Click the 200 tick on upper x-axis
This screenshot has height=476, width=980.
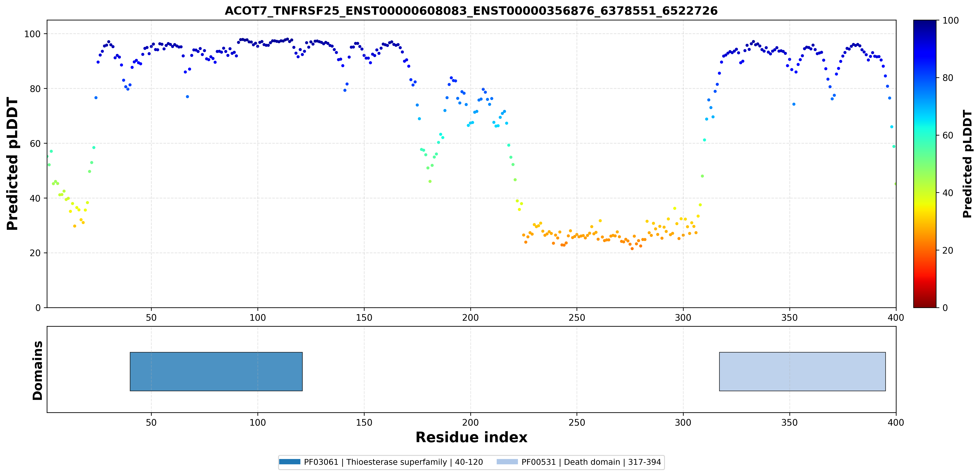pyautogui.click(x=470, y=317)
